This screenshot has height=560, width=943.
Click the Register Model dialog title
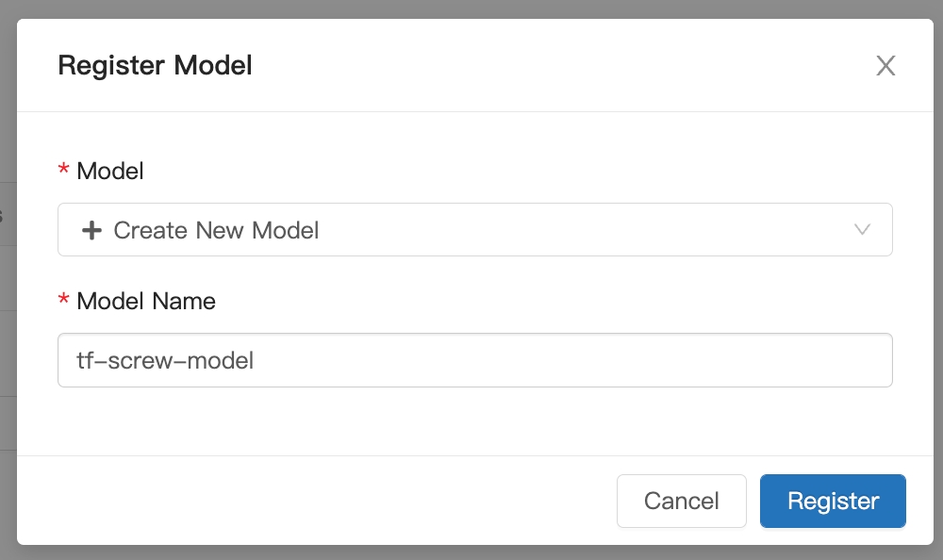pyautogui.click(x=156, y=65)
